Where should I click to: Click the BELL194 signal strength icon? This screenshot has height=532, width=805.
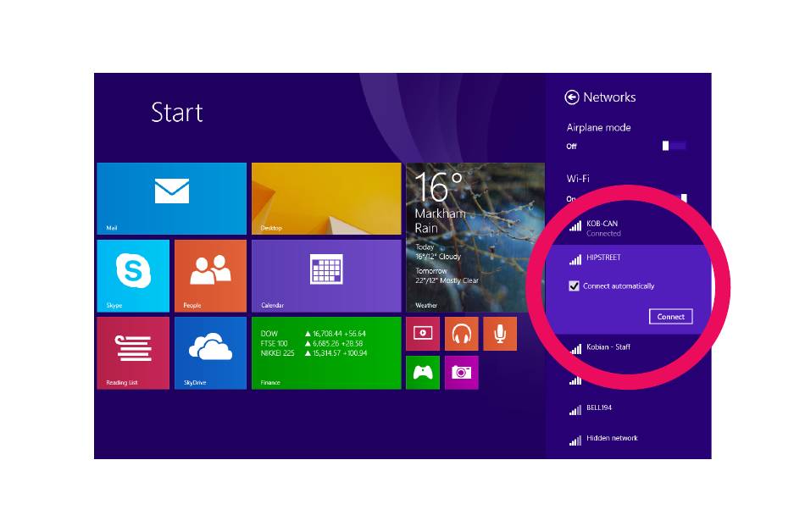click(575, 410)
